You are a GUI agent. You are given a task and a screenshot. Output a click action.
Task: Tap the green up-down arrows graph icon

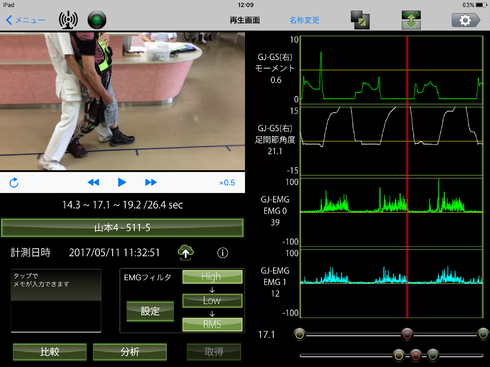pos(411,20)
